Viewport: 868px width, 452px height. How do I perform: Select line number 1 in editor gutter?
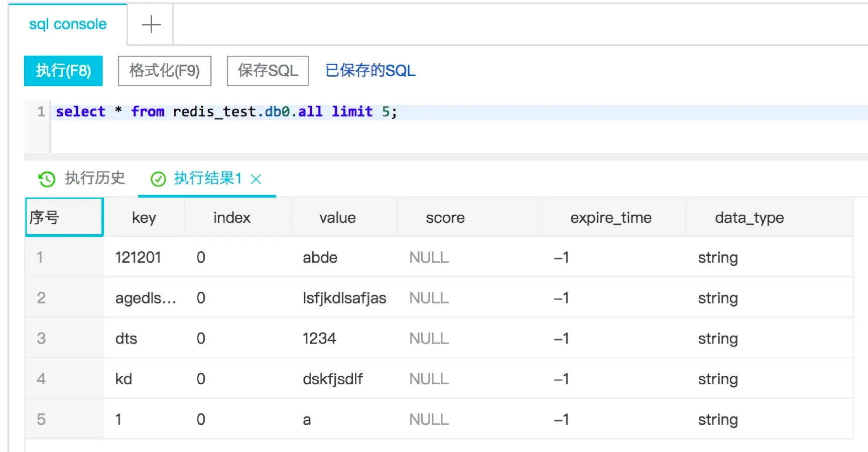pyautogui.click(x=41, y=111)
